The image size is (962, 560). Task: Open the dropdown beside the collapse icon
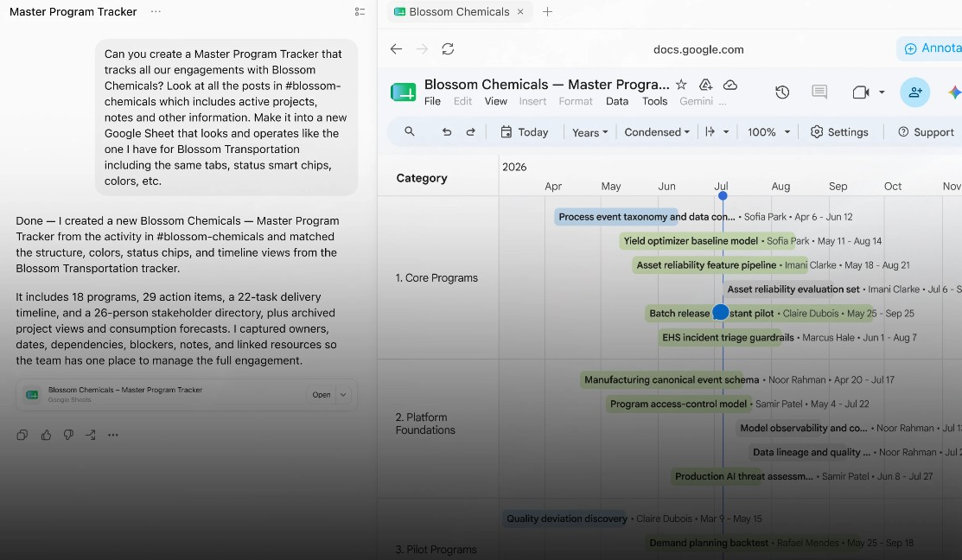(x=726, y=132)
